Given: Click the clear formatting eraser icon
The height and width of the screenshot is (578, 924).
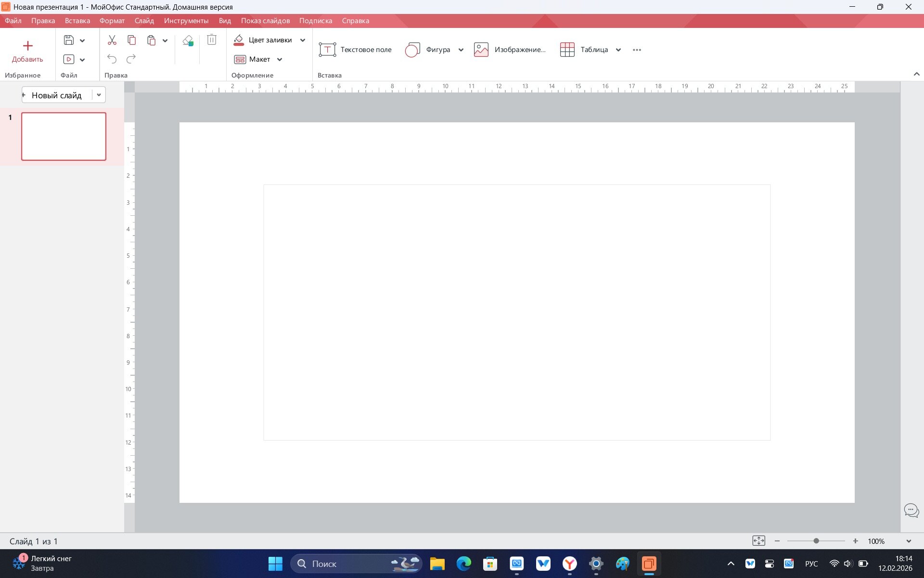Looking at the screenshot, I should pyautogui.click(x=188, y=40).
